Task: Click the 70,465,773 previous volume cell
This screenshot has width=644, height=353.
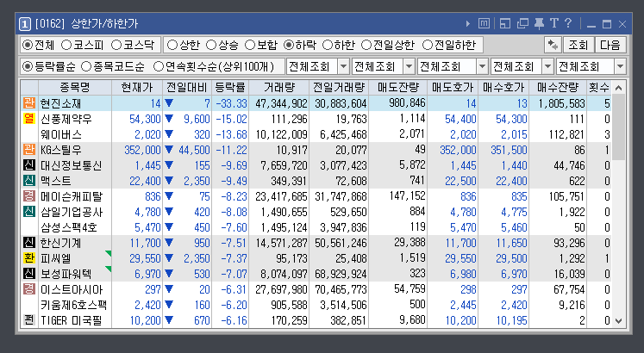Action: click(341, 289)
